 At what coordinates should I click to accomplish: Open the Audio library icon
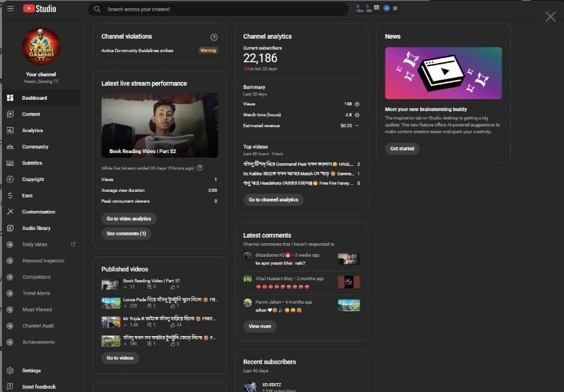[10, 228]
